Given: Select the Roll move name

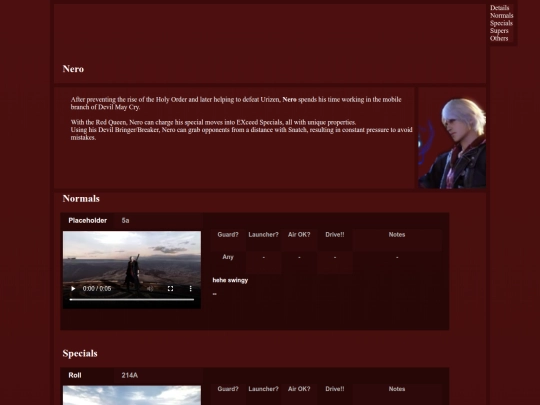Looking at the screenshot, I should click(x=75, y=375).
